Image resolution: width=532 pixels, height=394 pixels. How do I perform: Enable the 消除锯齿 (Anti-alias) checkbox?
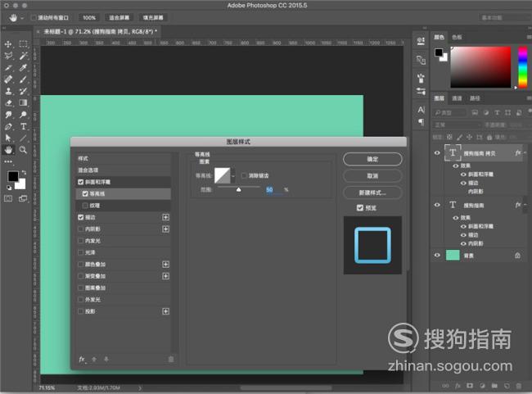(244, 175)
